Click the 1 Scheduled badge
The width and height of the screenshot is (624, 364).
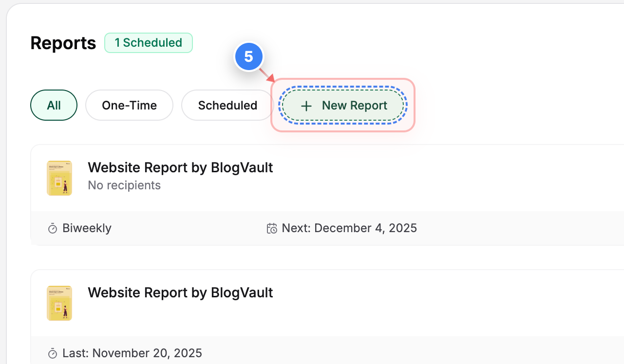148,43
